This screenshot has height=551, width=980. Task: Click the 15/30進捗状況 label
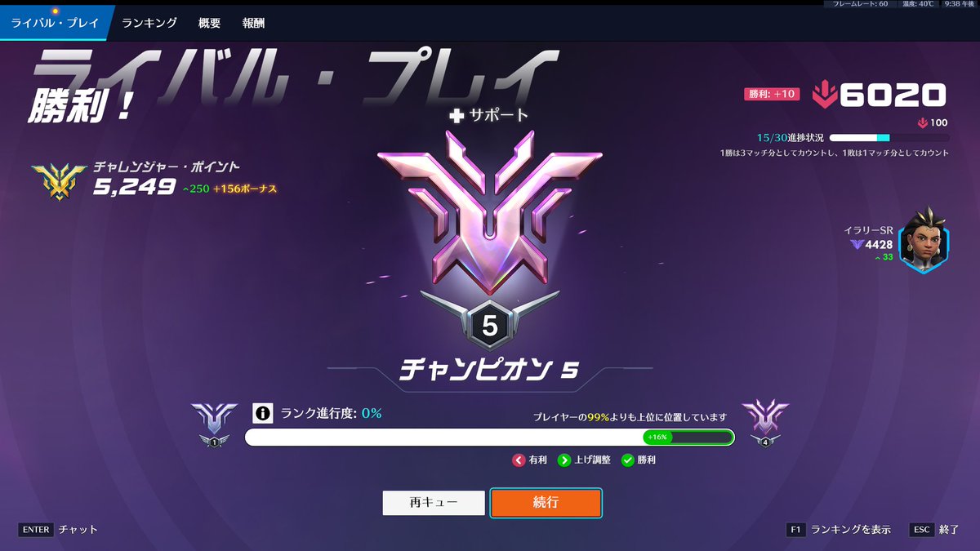(x=790, y=138)
